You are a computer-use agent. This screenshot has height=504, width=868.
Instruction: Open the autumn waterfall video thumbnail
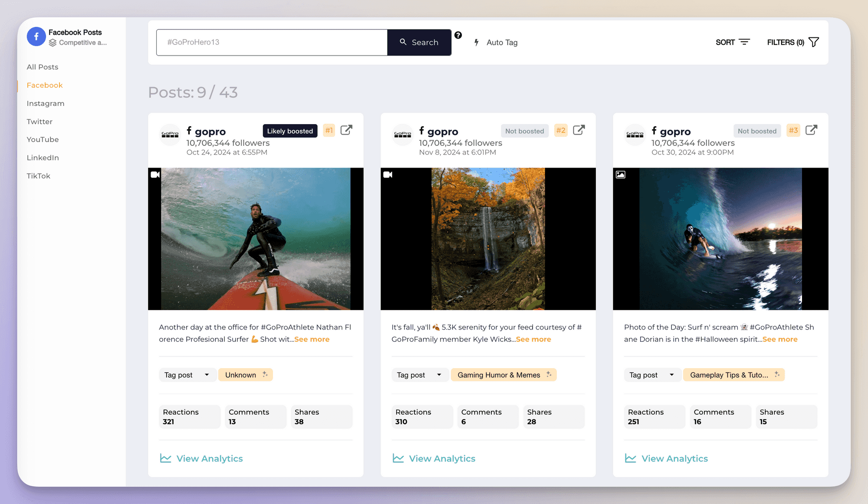(x=488, y=239)
